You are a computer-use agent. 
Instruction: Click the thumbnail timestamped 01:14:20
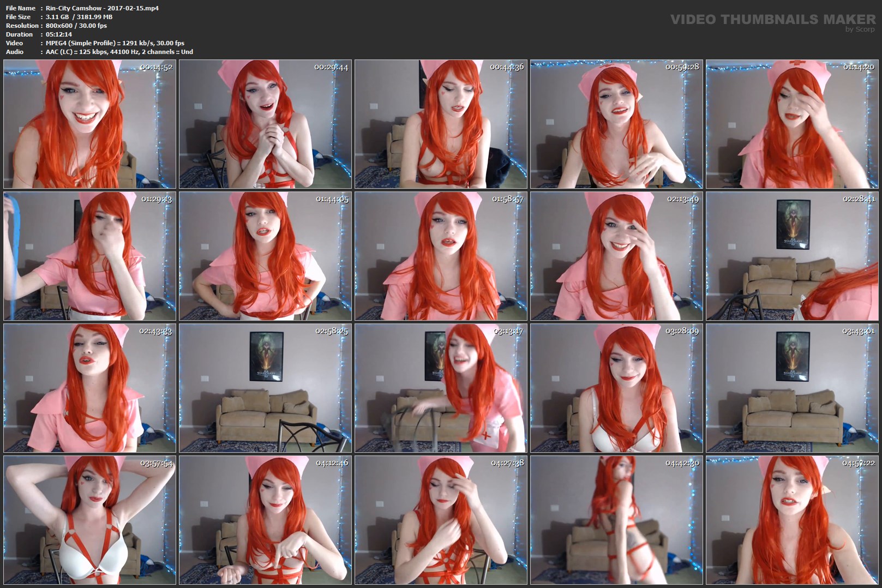[792, 124]
